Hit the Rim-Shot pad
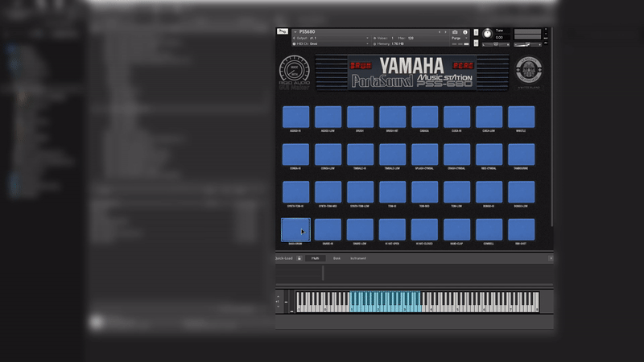The image size is (644, 362). 521,229
